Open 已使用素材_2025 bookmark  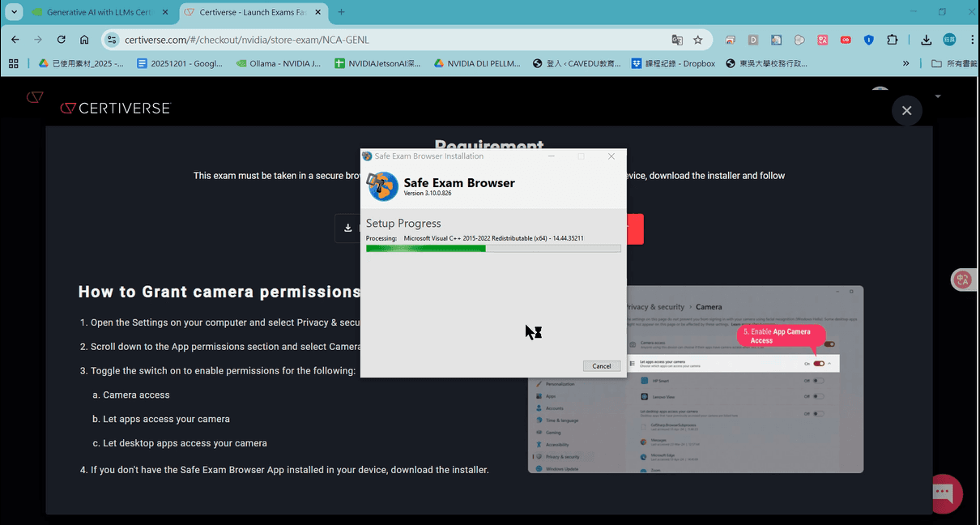point(81,63)
